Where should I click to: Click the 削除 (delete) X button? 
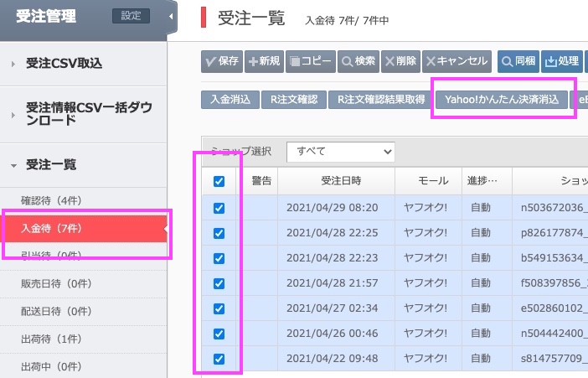tap(400, 61)
